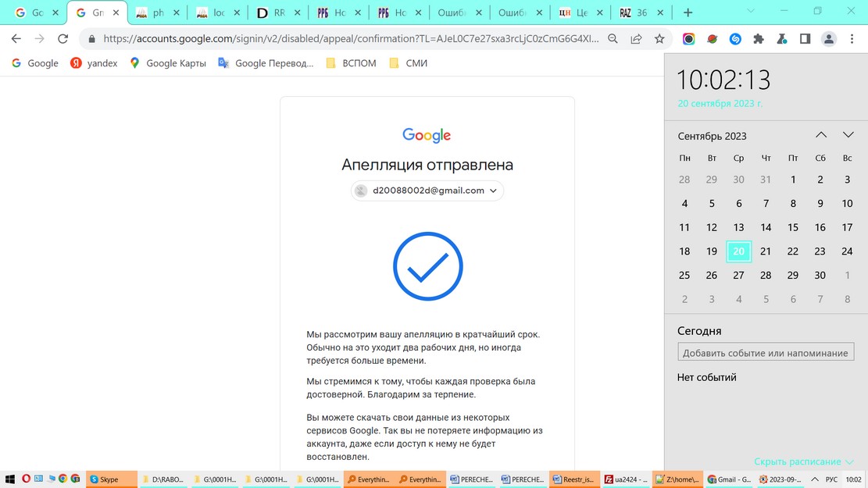Open Skype from the taskbar

[x=111, y=479]
